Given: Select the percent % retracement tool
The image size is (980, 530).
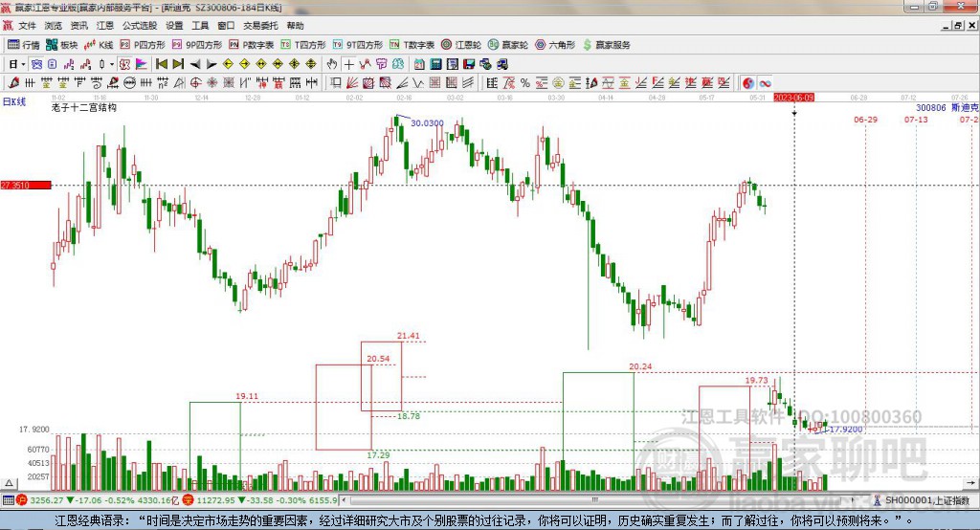Looking at the screenshot, I should click(x=525, y=82).
